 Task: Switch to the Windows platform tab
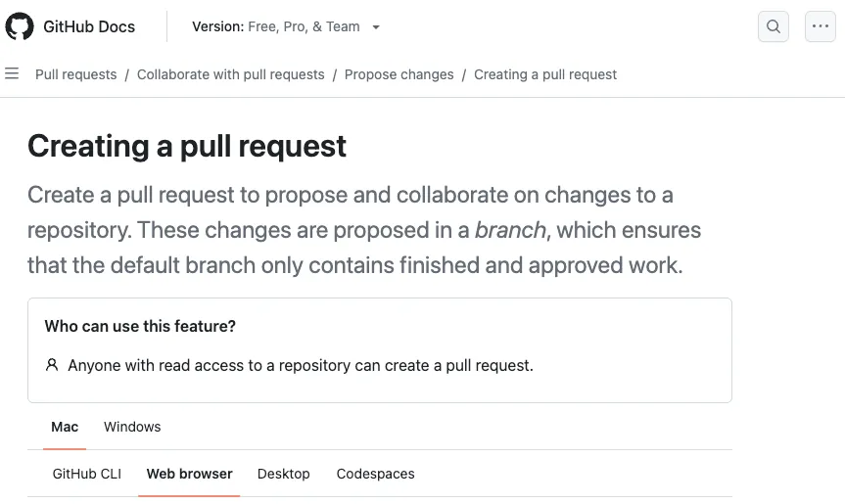coord(132,427)
